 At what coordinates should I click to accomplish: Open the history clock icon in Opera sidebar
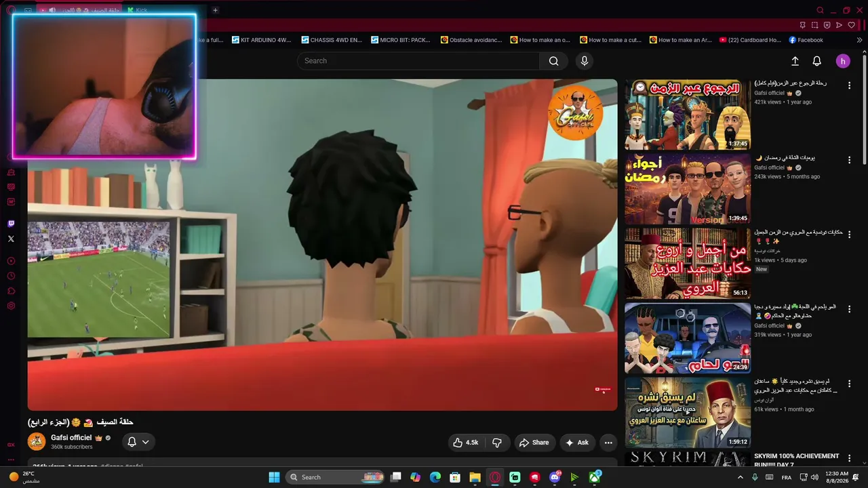11,276
